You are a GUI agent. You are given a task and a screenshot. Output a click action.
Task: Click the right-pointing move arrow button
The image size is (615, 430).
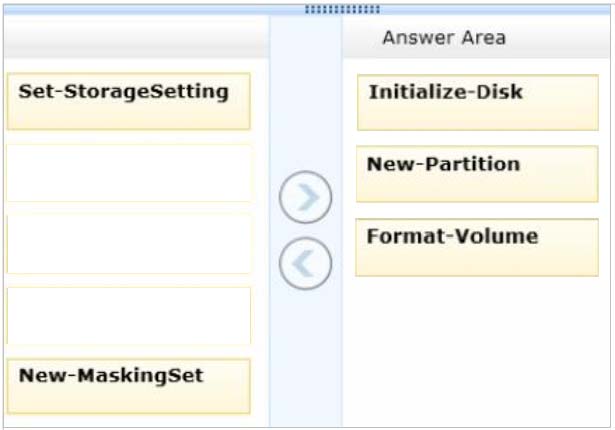pos(305,197)
